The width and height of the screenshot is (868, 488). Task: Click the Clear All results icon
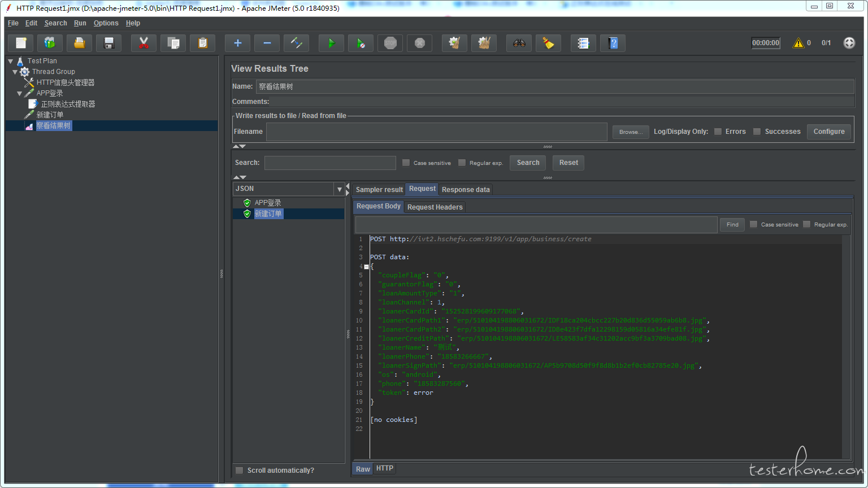[484, 43]
